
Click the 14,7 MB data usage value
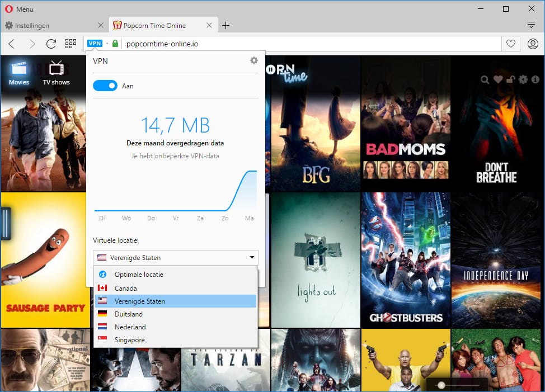click(x=175, y=125)
